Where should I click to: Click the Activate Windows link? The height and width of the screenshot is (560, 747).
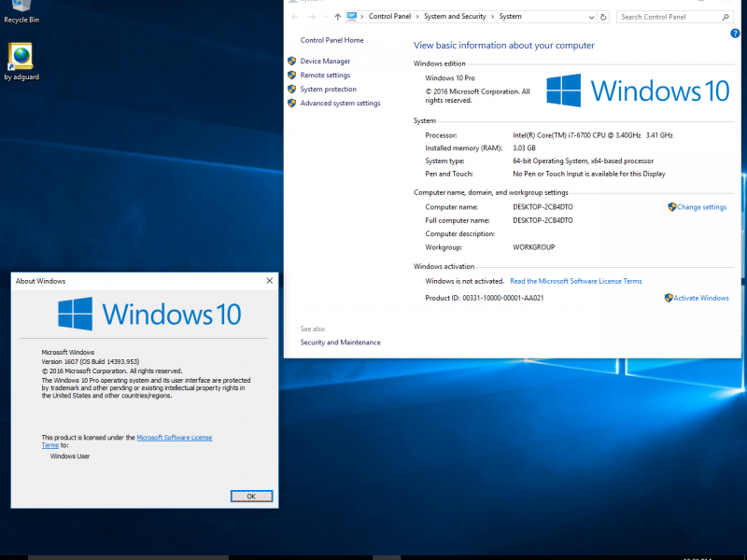[x=701, y=298]
